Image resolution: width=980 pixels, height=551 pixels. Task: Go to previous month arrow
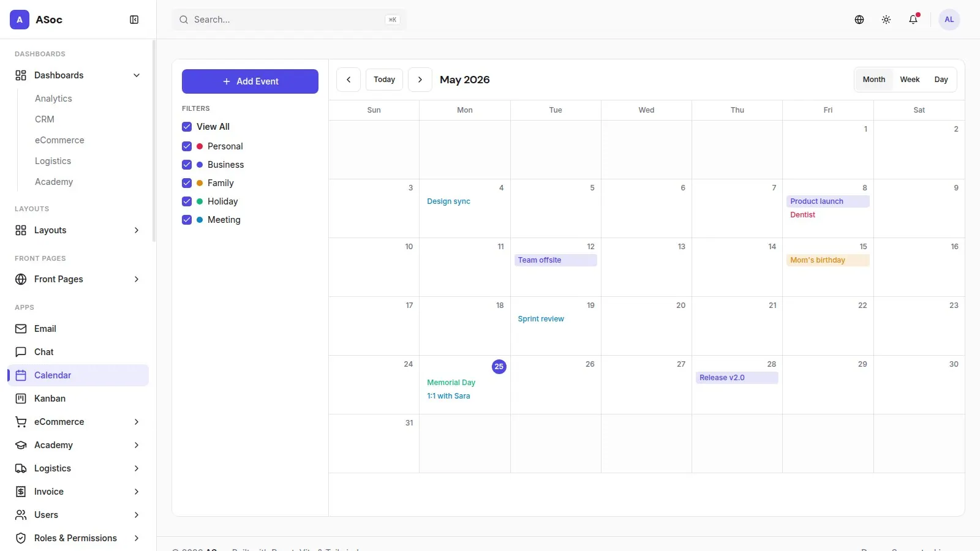(x=349, y=80)
